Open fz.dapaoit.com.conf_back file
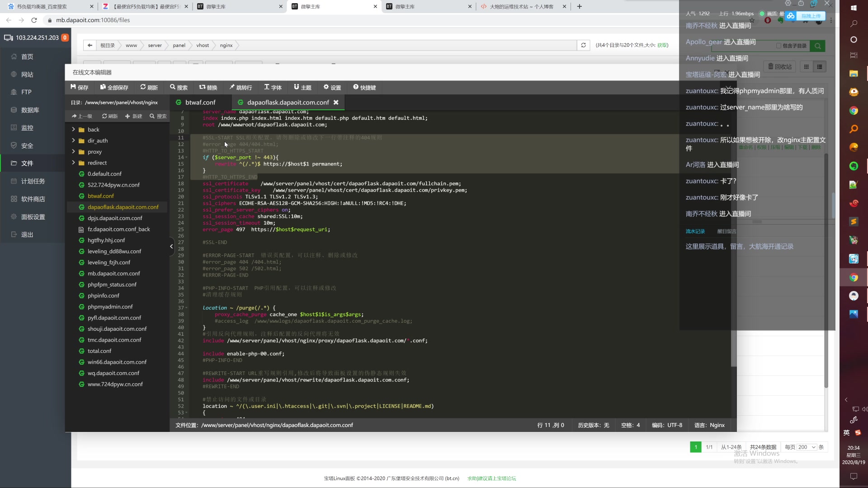Screen dimensions: 868x488 (118, 229)
